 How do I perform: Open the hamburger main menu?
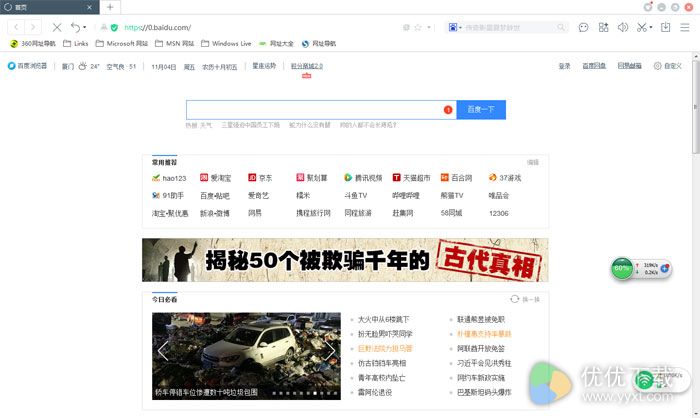(685, 27)
